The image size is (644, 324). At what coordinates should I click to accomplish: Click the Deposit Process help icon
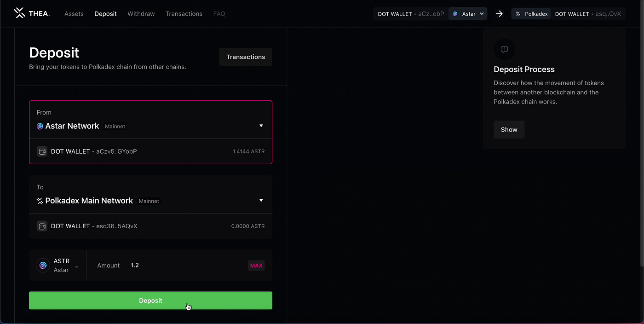click(x=504, y=49)
